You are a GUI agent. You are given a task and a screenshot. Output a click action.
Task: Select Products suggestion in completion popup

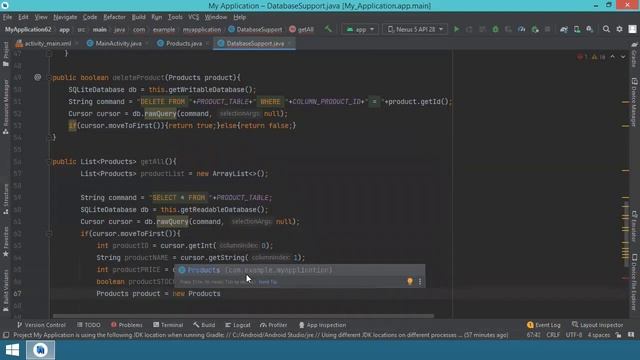click(300, 270)
